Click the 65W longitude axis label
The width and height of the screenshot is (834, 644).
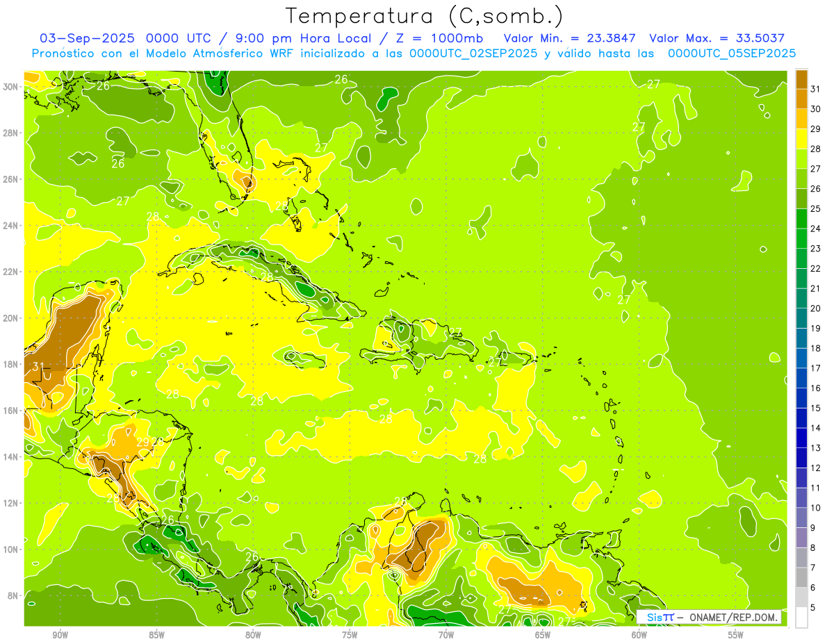(x=543, y=635)
